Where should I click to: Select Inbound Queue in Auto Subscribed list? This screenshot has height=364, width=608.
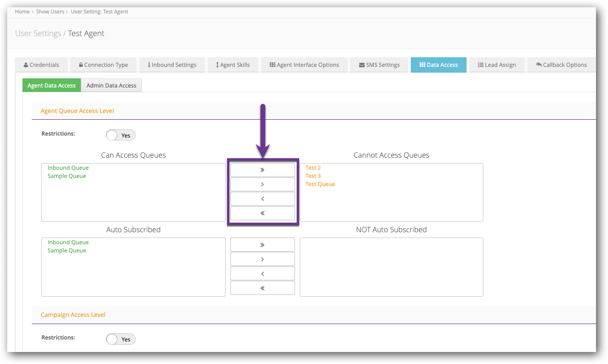(68, 242)
